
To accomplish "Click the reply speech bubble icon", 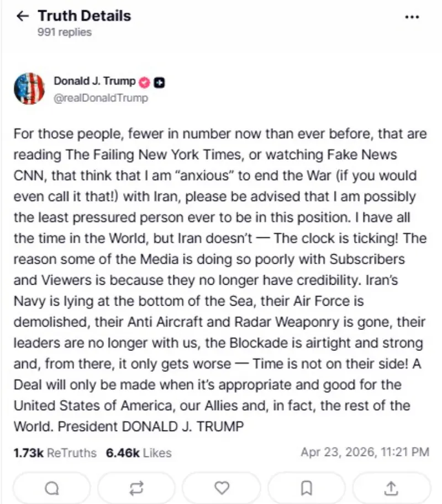I will pos(52,487).
